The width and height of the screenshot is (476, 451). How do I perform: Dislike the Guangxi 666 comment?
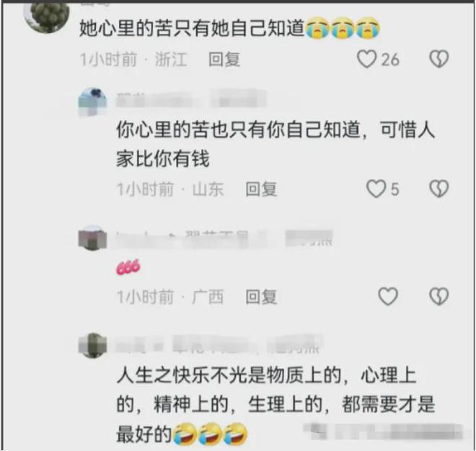point(438,297)
